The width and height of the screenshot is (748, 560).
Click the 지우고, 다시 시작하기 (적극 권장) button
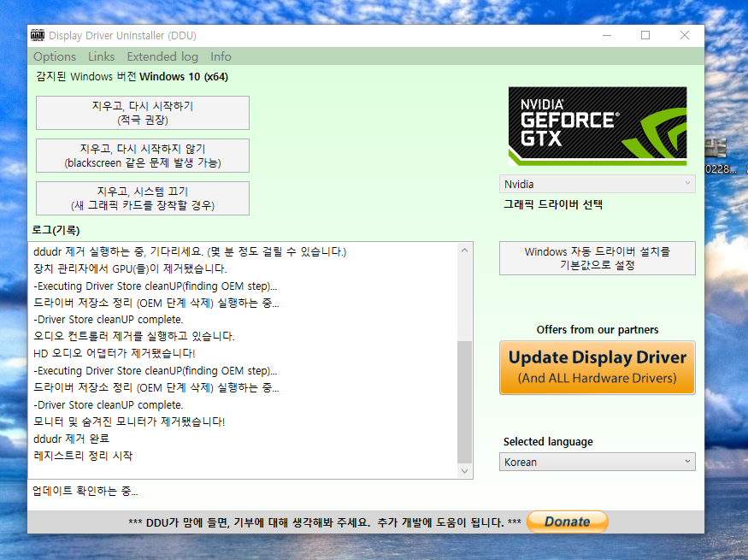143,113
